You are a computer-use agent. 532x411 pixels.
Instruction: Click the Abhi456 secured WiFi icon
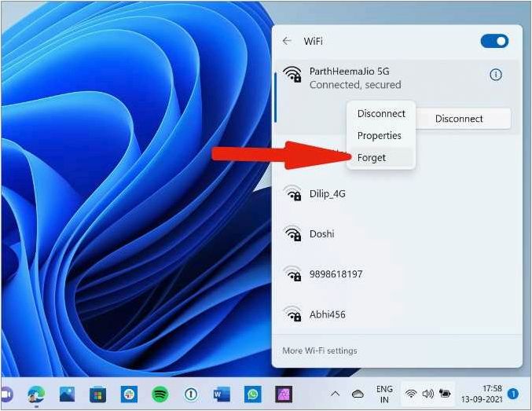[x=292, y=314]
